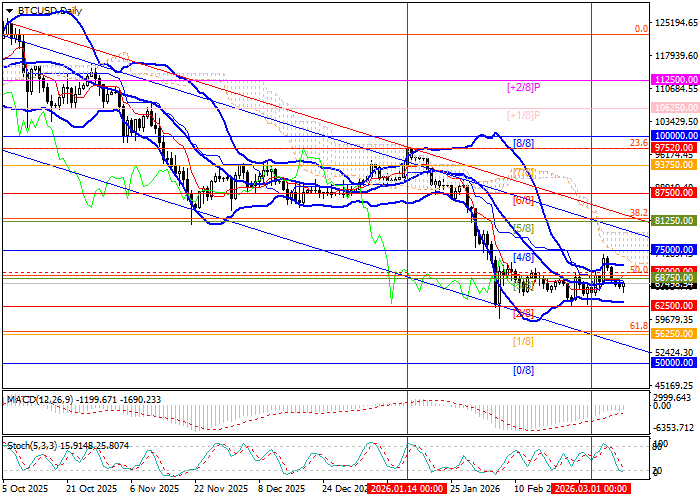Click the blue 75000.00 level tag
This screenshot has width=700, height=500.
[x=675, y=250]
